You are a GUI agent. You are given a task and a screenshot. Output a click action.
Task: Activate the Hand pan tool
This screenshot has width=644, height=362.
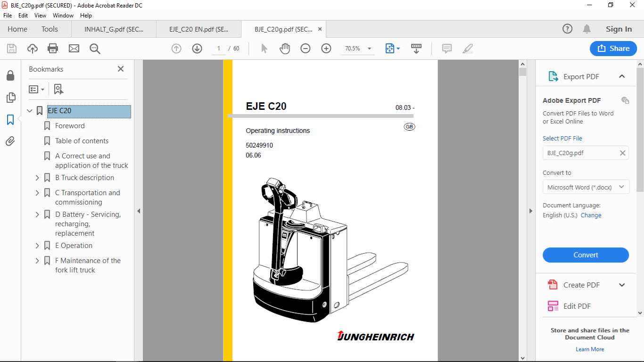(x=285, y=49)
